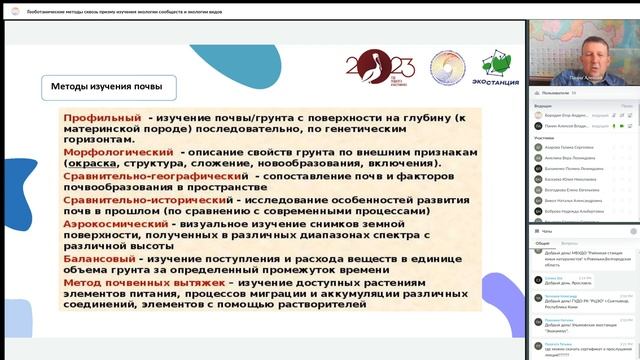Click the avatar beside Боброва Надежда Альбертовна

click(x=538, y=211)
